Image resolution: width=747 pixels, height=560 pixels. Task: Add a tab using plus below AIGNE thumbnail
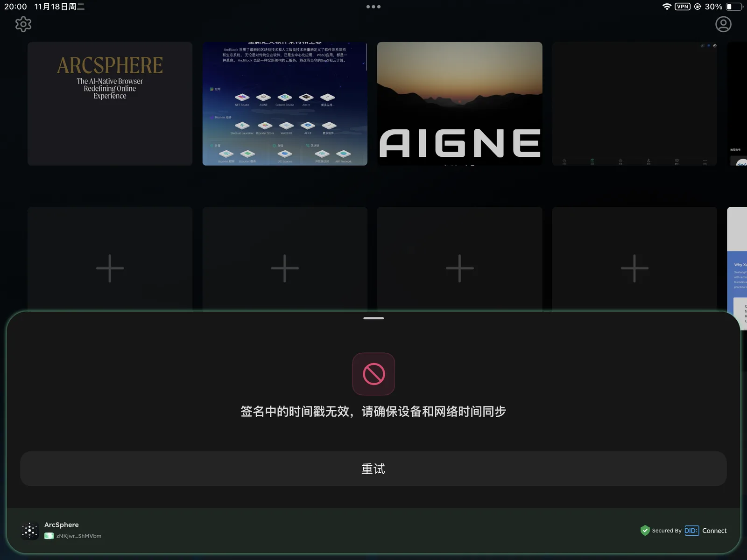pyautogui.click(x=460, y=268)
